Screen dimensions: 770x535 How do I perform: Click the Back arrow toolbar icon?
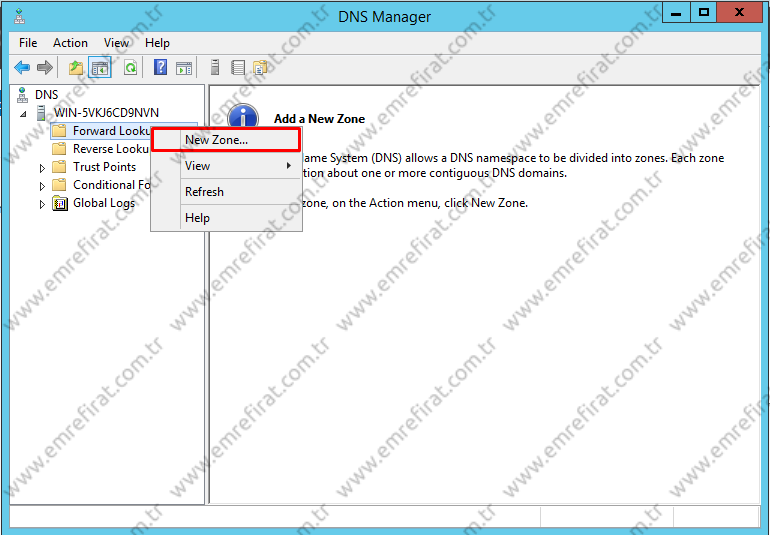[22, 68]
